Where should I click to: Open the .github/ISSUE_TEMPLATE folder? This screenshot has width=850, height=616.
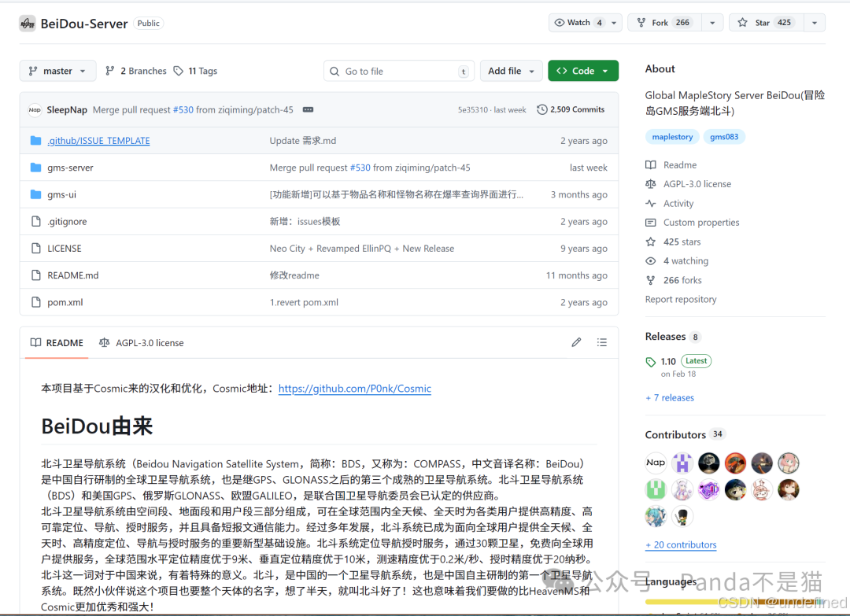(98, 141)
